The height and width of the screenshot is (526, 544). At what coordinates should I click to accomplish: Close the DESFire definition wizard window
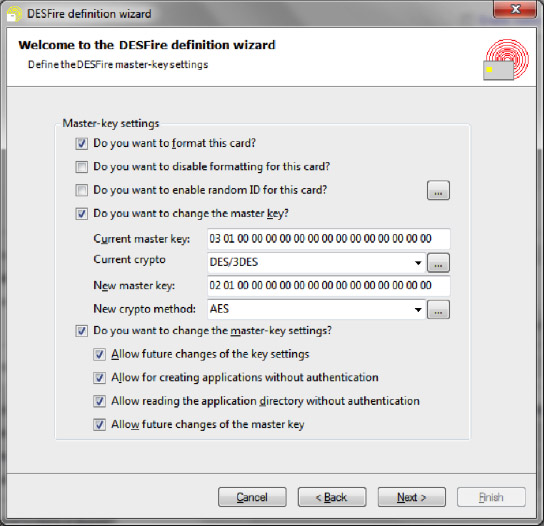(x=515, y=8)
